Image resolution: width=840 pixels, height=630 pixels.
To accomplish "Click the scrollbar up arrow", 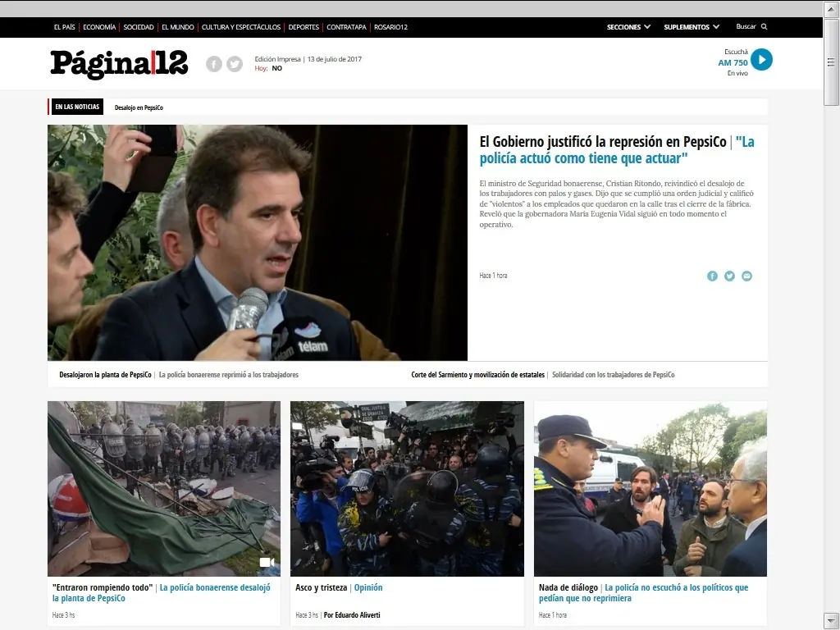I will click(831, 9).
